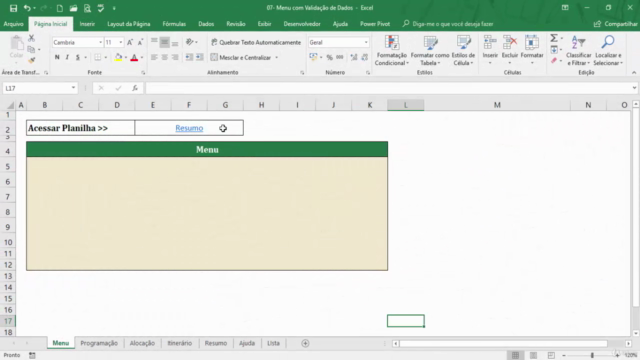
Task: Click Mesclar e Centralizar
Action: [x=241, y=58]
